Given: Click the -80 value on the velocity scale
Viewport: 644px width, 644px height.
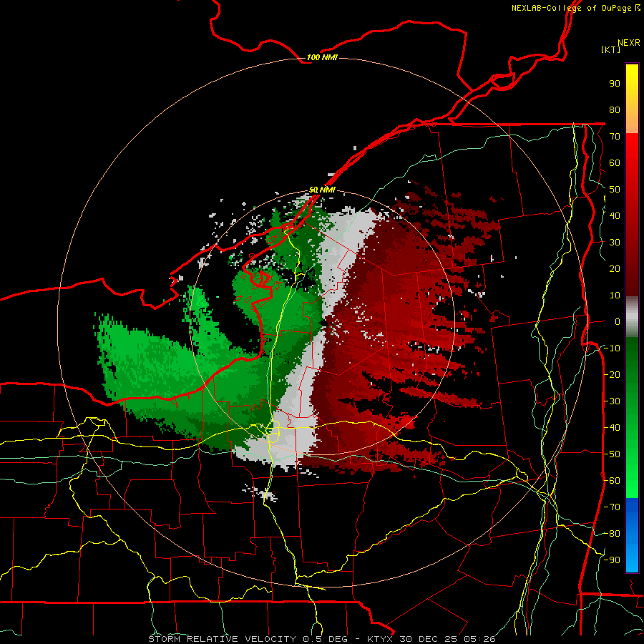Looking at the screenshot, I should [612, 534].
